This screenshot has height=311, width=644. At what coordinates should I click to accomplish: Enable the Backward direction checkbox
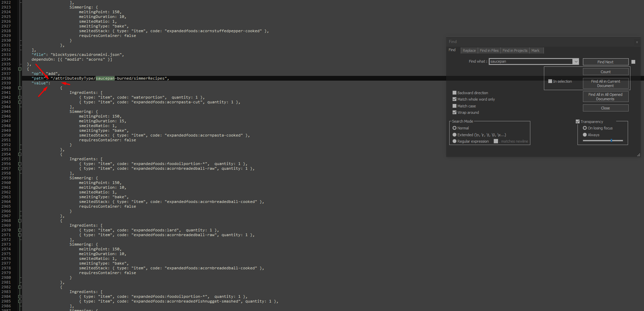pos(454,93)
